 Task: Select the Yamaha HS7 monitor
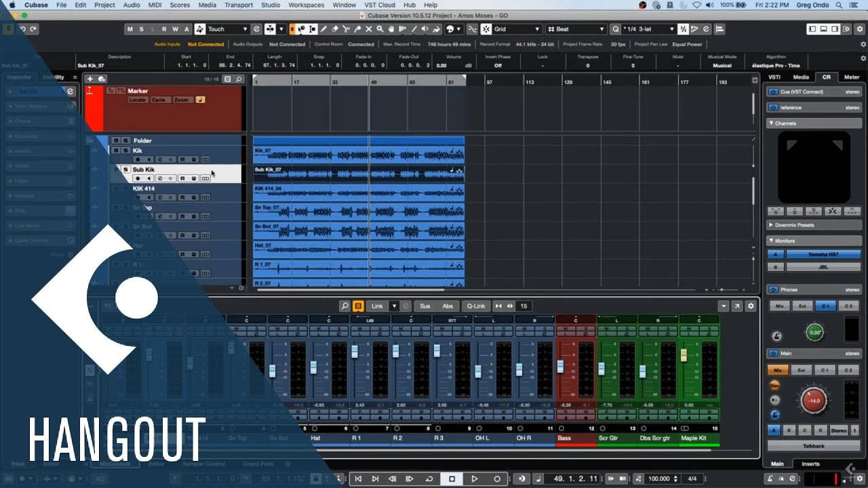click(x=822, y=254)
